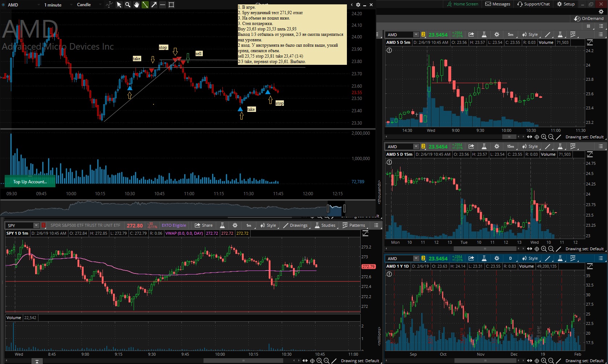The image size is (608, 364).
Task: Open AMD 5m chart settings gear
Action: [x=497, y=35]
